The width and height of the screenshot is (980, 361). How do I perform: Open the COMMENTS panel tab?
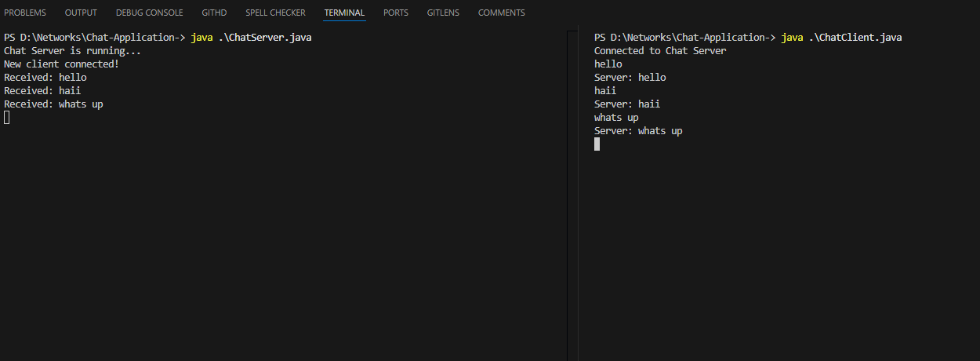(502, 13)
